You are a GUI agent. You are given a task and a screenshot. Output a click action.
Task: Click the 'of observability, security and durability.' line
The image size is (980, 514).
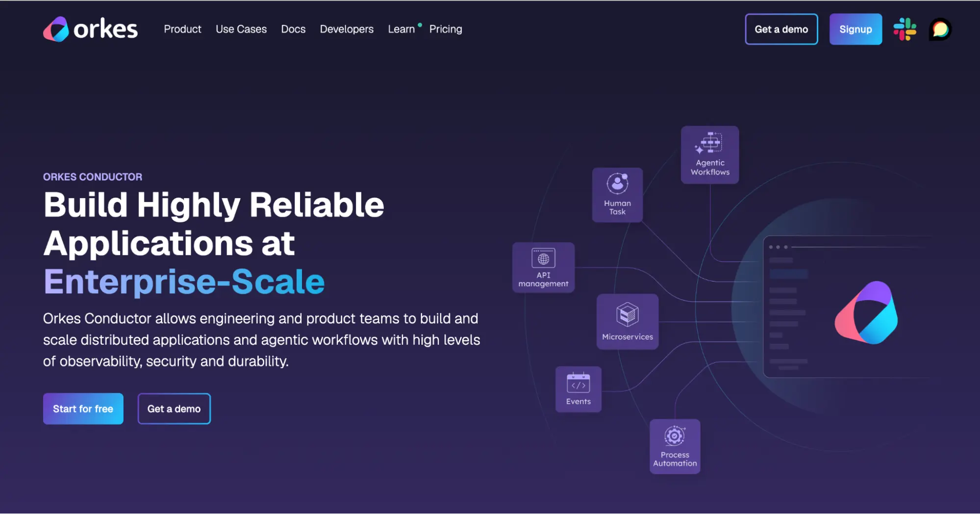coord(166,361)
